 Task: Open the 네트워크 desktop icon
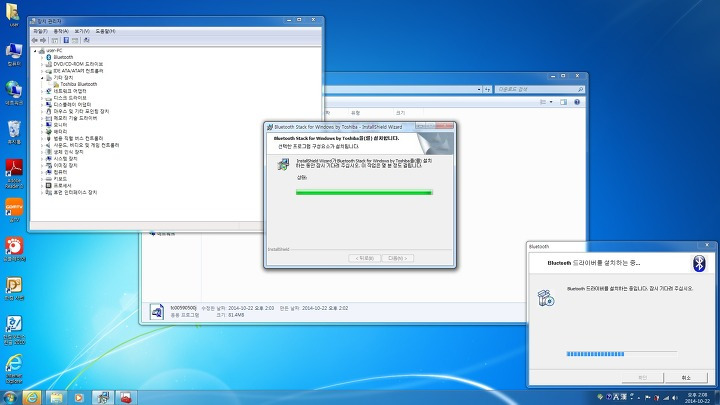click(x=14, y=93)
